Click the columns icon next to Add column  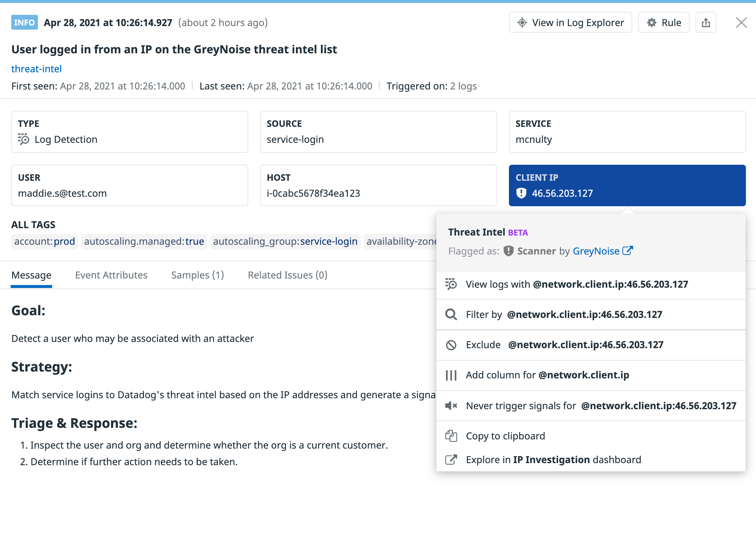[x=451, y=375]
